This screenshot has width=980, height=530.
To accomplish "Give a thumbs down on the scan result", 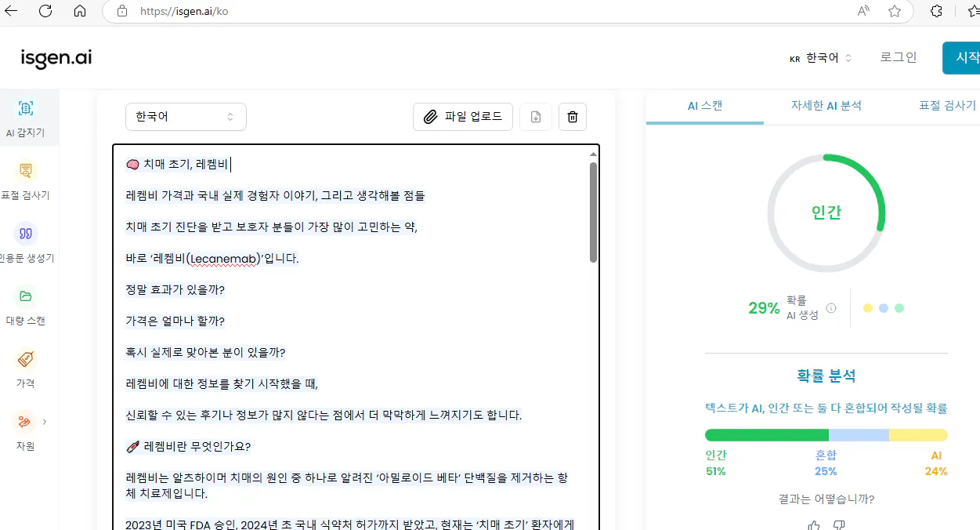I will (838, 526).
